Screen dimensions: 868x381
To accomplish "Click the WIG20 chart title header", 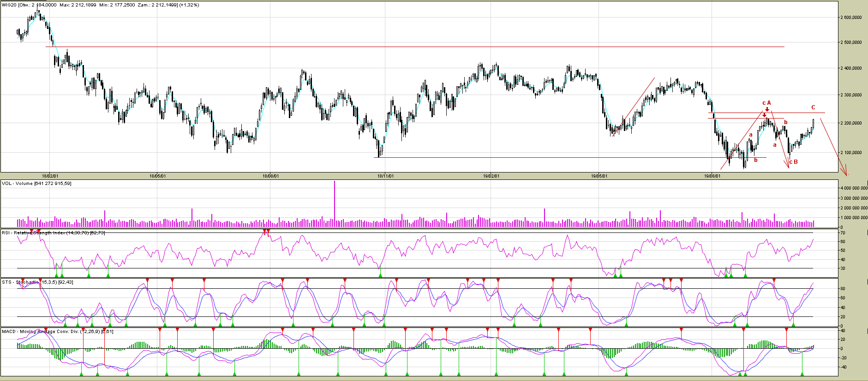I will pos(101,5).
